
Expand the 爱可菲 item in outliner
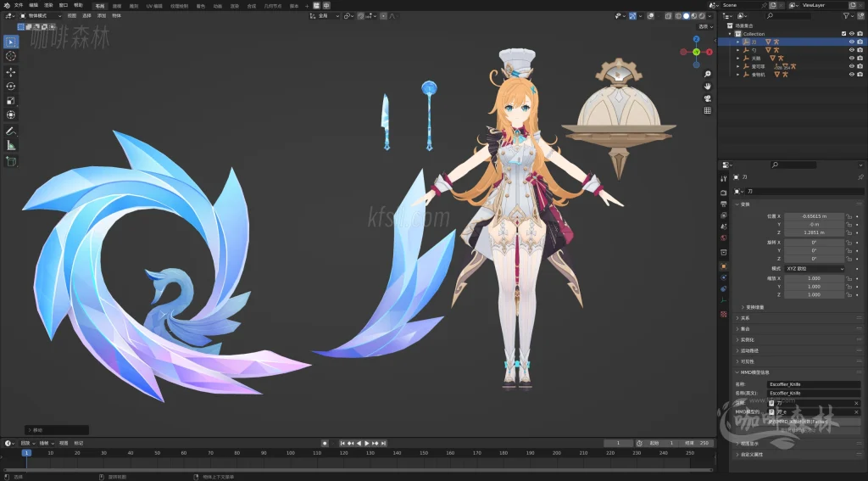click(x=738, y=66)
